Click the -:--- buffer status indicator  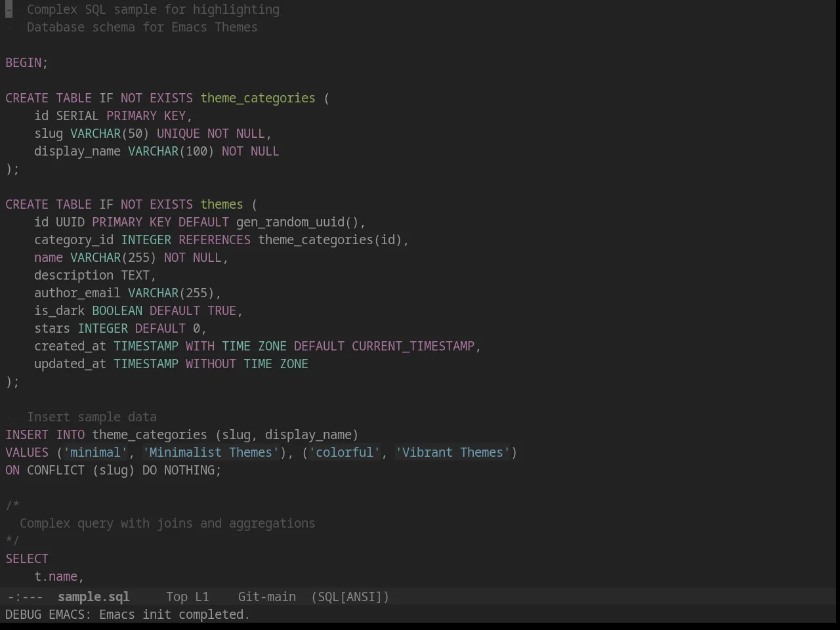[x=24, y=597]
